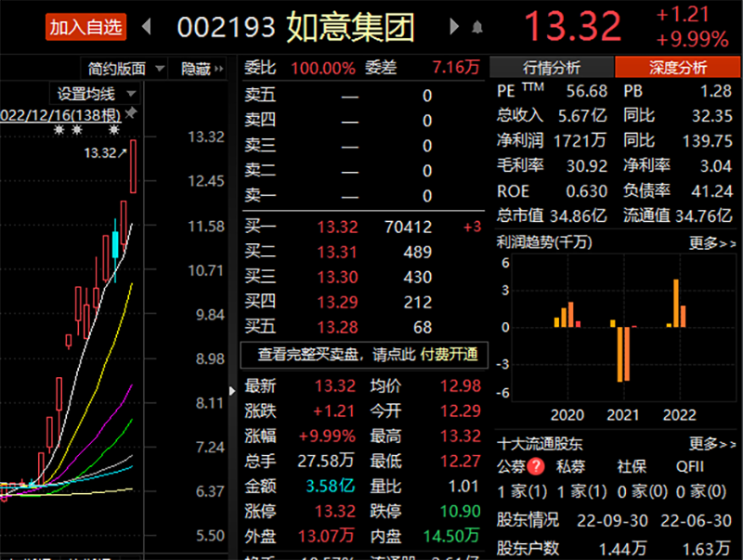Click 金额 value 3.58亿
The height and width of the screenshot is (560, 743).
click(x=331, y=486)
